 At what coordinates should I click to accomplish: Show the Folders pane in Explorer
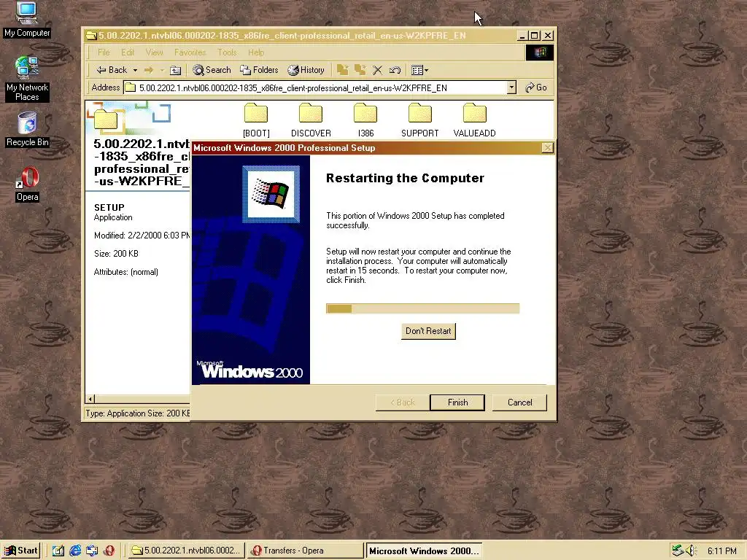259,70
